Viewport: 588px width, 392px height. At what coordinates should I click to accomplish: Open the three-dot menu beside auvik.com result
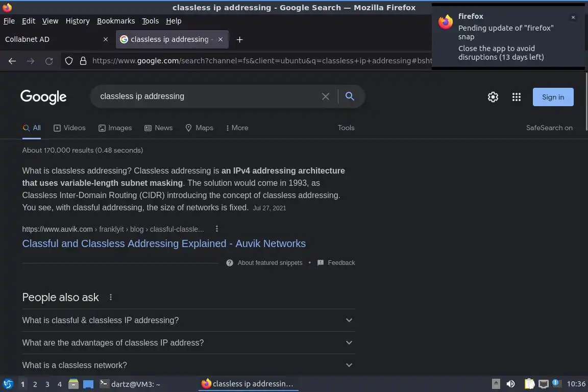pos(217,229)
